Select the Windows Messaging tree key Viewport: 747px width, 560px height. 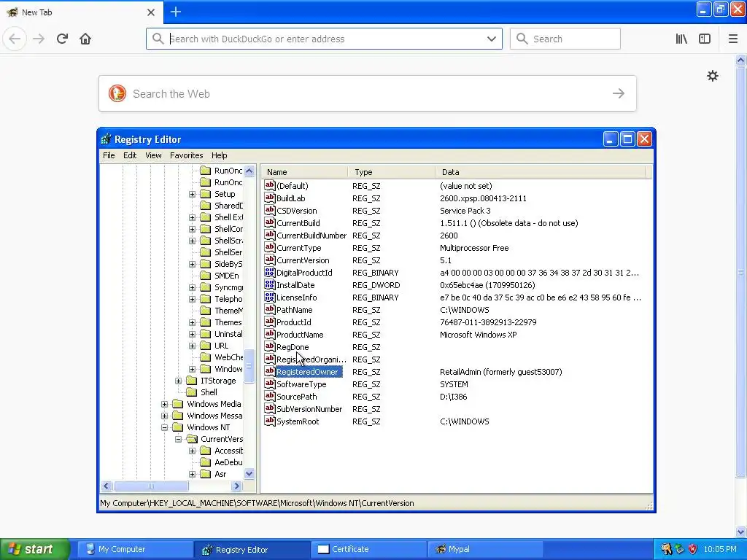point(214,416)
